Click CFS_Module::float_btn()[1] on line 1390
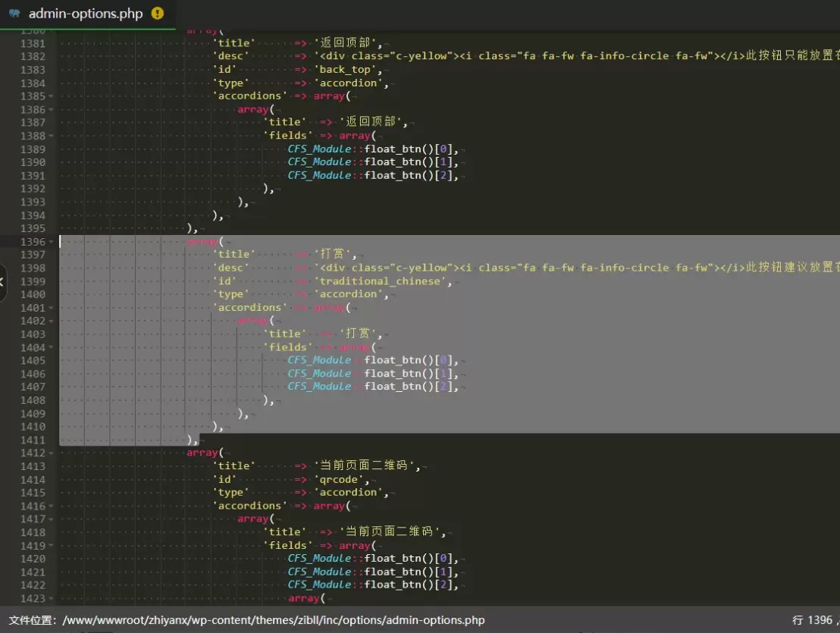The height and width of the screenshot is (633, 840). coord(370,161)
